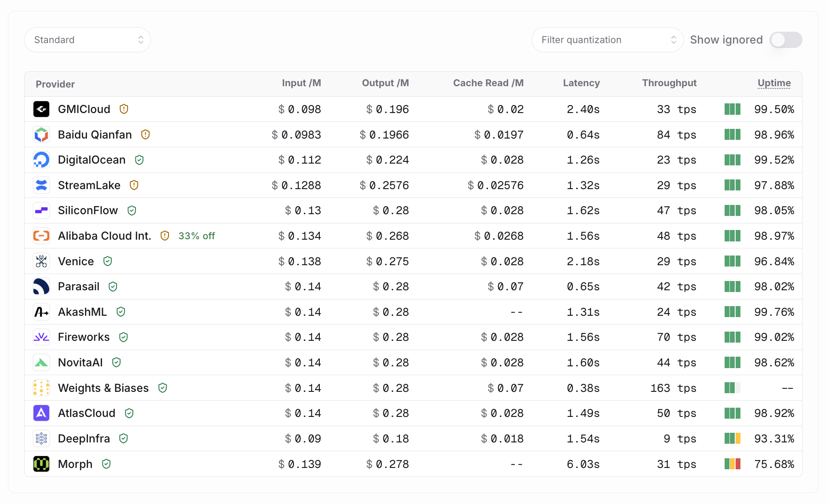Open the Baidu Qianfan provider name

click(95, 135)
